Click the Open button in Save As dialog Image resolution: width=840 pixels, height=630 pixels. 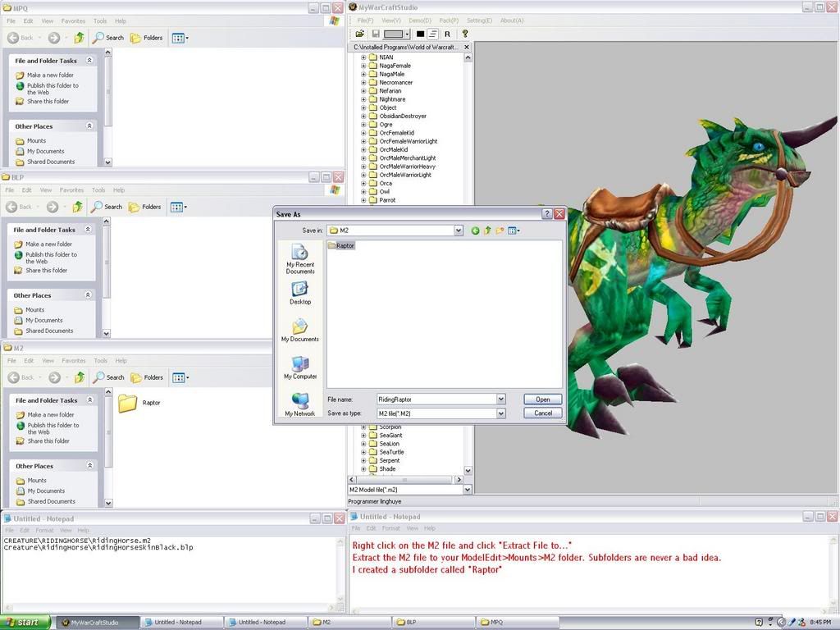[543, 399]
